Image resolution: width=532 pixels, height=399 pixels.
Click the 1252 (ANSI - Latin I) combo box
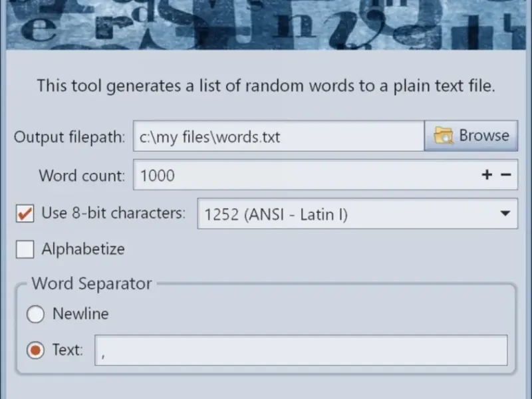pyautogui.click(x=358, y=213)
